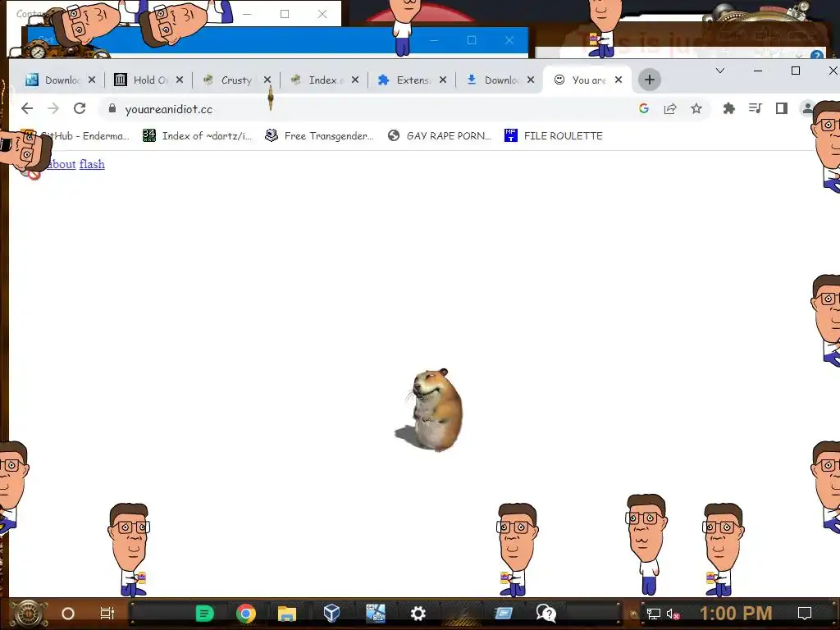Viewport: 840px width, 630px height.
Task: Click the network status tray icon
Action: point(653,614)
